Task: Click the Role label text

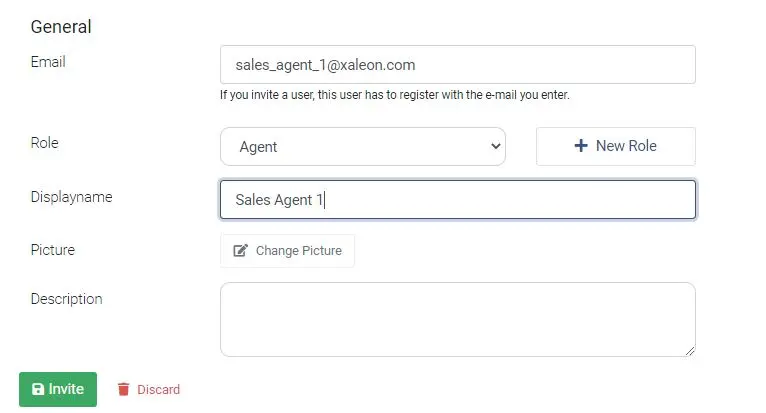Action: pos(44,143)
